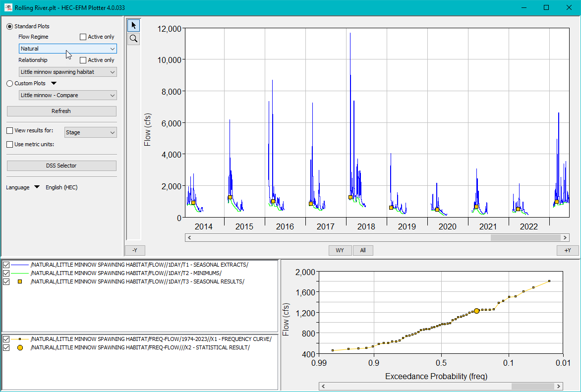Open the Stage results dropdown
The height and width of the screenshot is (392, 581).
click(90, 132)
